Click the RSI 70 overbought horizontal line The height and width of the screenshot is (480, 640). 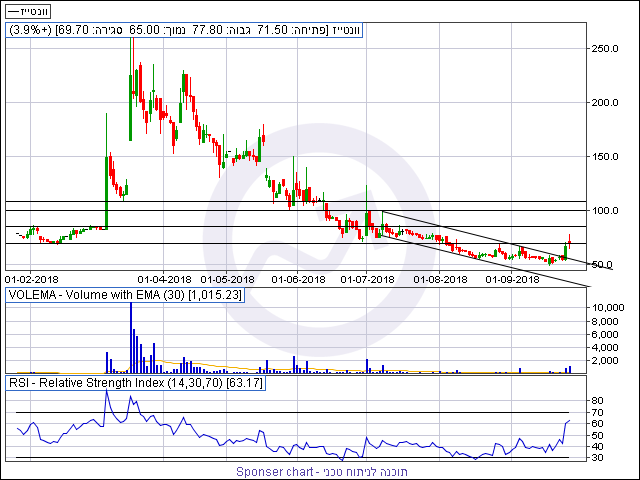[x=300, y=412]
